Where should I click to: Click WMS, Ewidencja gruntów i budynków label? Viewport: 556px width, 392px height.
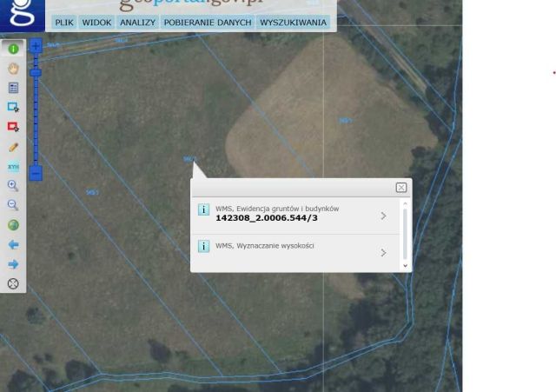277,209
